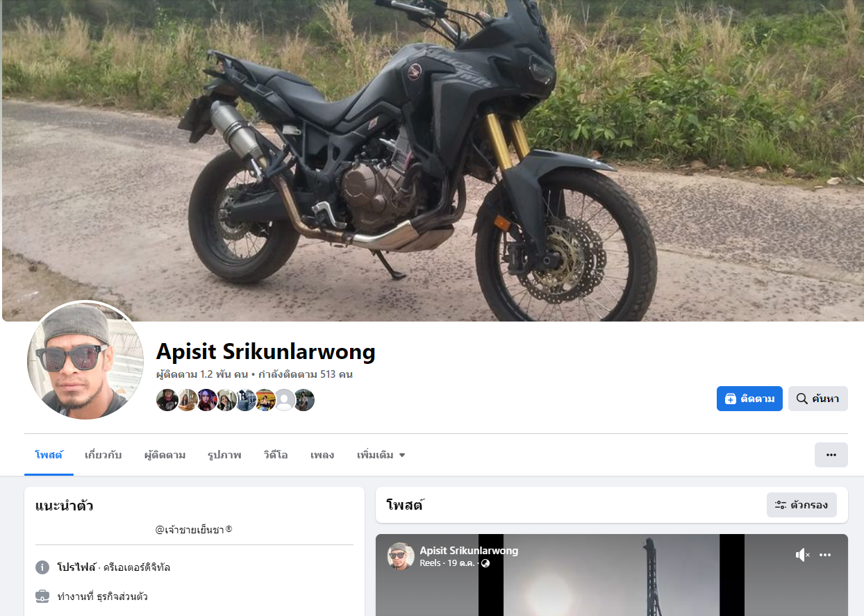This screenshot has width=864, height=616.
Task: Click the search magnifier button ค้นหา
Action: (817, 399)
